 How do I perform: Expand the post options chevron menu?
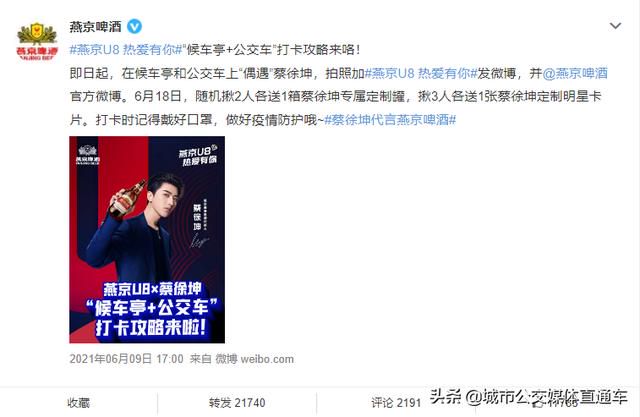[x=615, y=26]
